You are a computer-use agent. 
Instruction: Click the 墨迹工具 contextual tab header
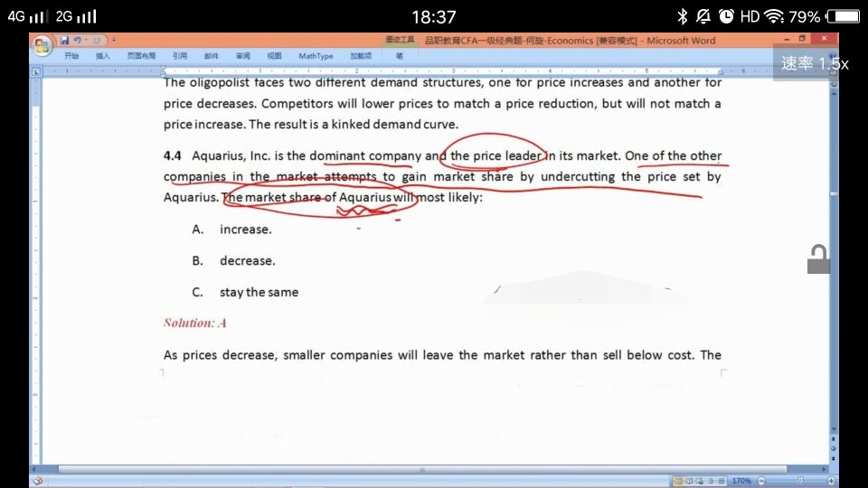[x=400, y=40]
